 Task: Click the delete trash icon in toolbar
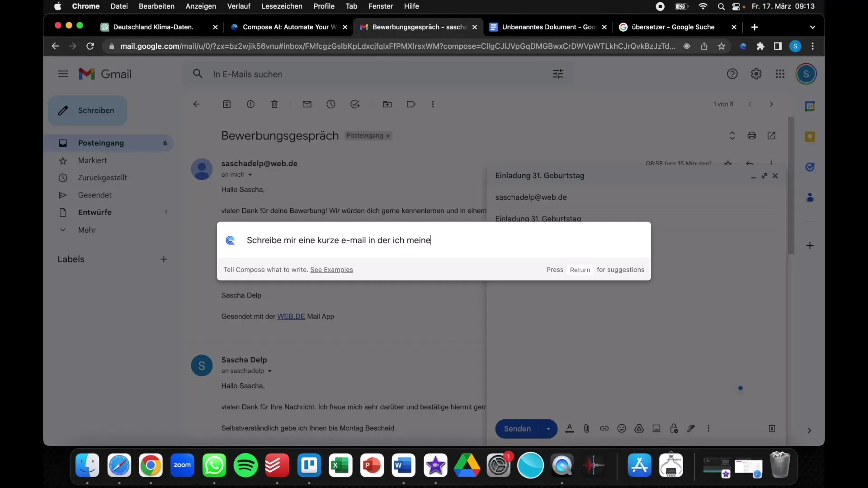[274, 104]
